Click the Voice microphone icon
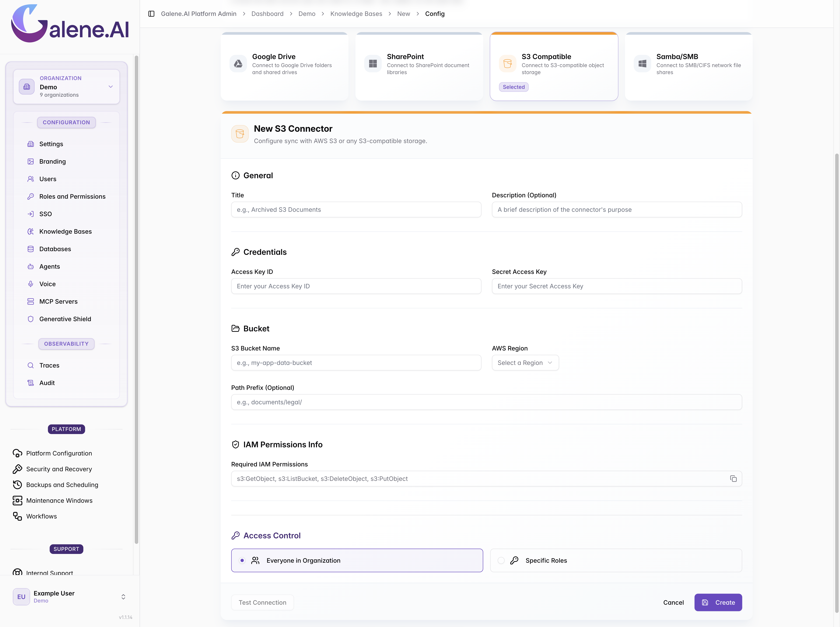The height and width of the screenshot is (627, 840). tap(31, 284)
